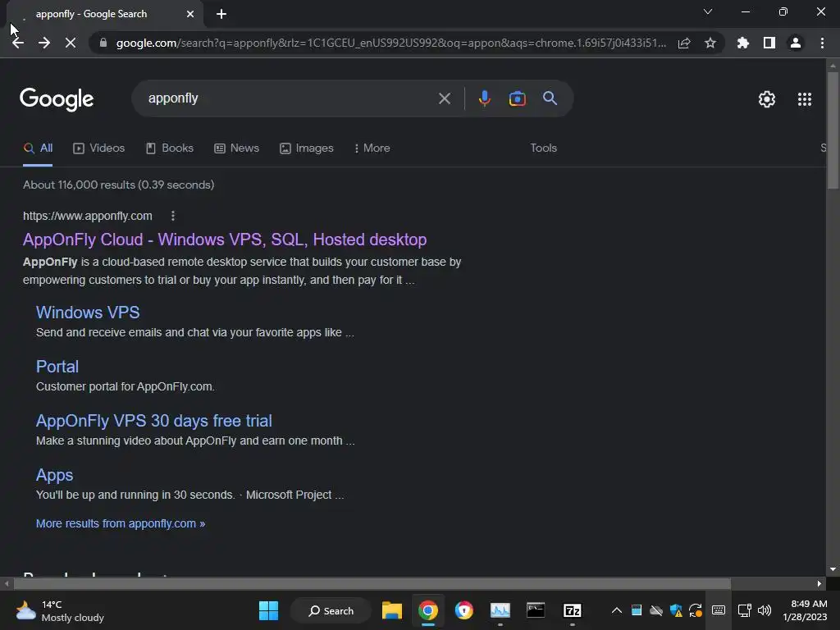Open the Portal sitelink
This screenshot has height=630, width=840.
pos(57,367)
